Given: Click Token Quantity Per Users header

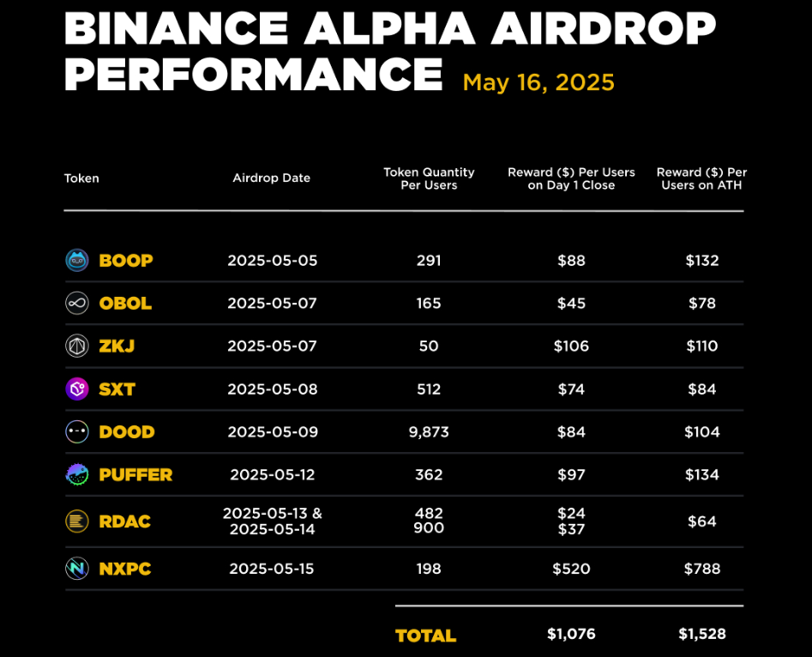Looking at the screenshot, I should [429, 178].
